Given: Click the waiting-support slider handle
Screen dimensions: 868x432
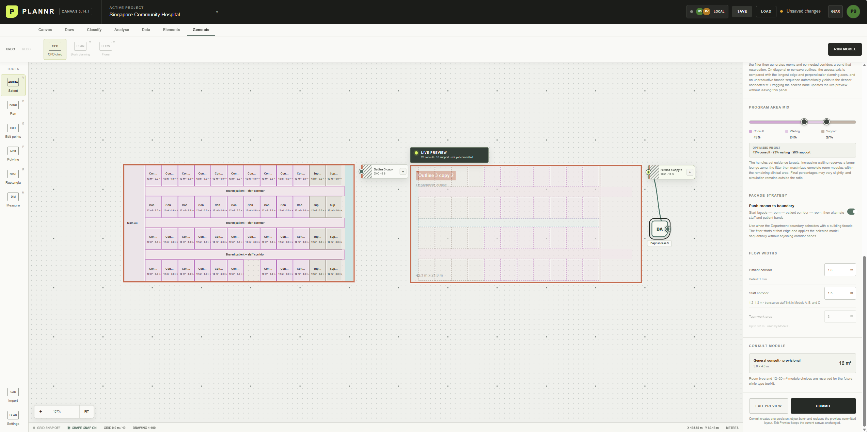Looking at the screenshot, I should point(826,122).
